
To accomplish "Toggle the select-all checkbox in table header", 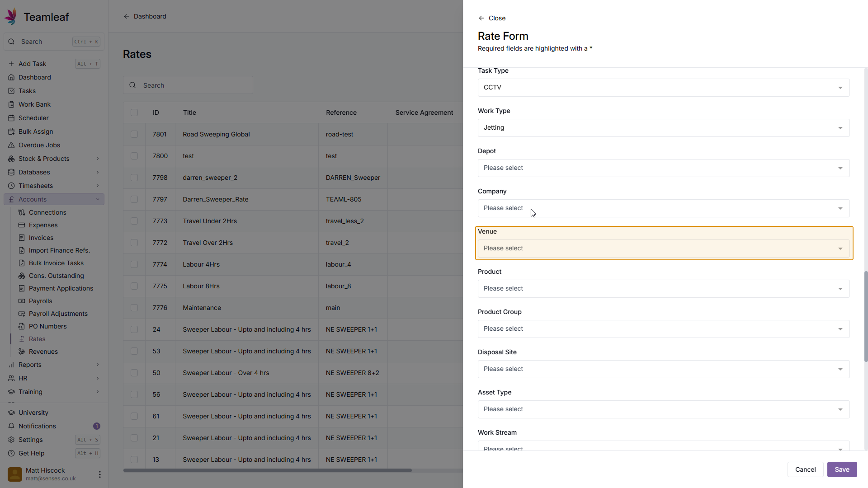I will click(x=134, y=113).
